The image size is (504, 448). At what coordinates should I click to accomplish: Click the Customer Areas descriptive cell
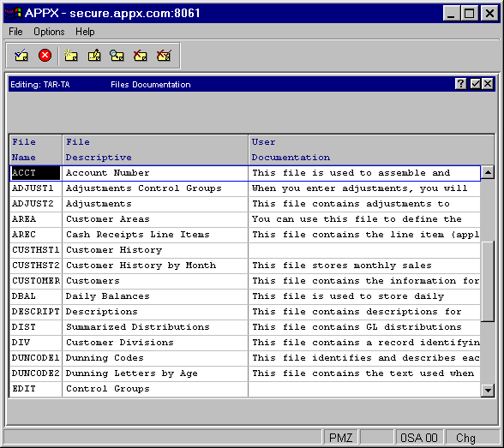click(x=155, y=219)
